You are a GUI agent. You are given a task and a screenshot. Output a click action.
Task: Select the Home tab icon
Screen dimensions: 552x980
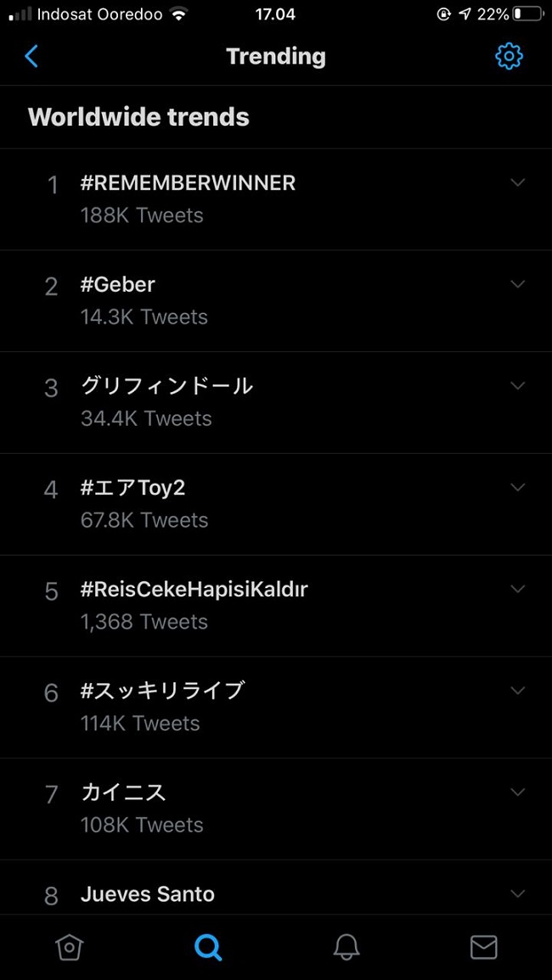[x=69, y=947]
